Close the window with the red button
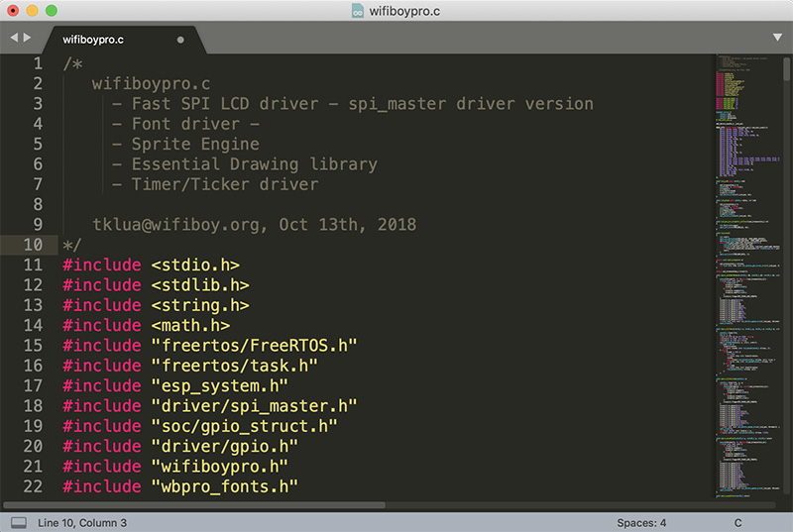Screen dimensions: 793x532 click(13, 11)
